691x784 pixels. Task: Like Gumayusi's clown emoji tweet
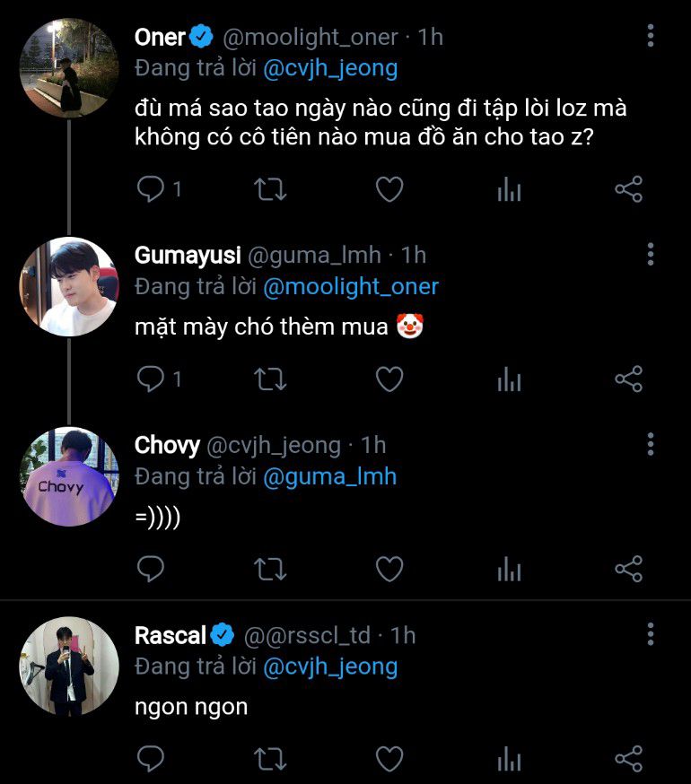point(389,379)
